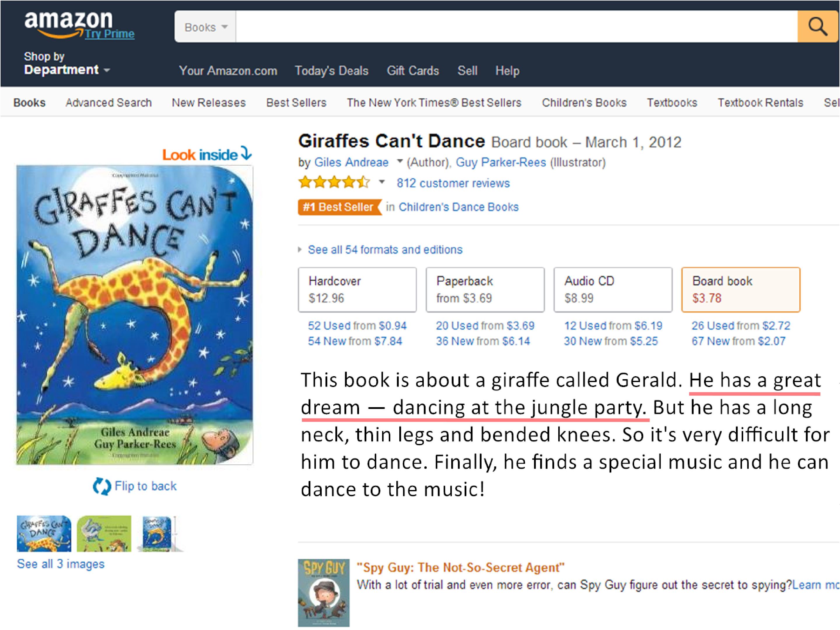
Task: Open Today's Deals in the top navigation
Action: point(332,71)
